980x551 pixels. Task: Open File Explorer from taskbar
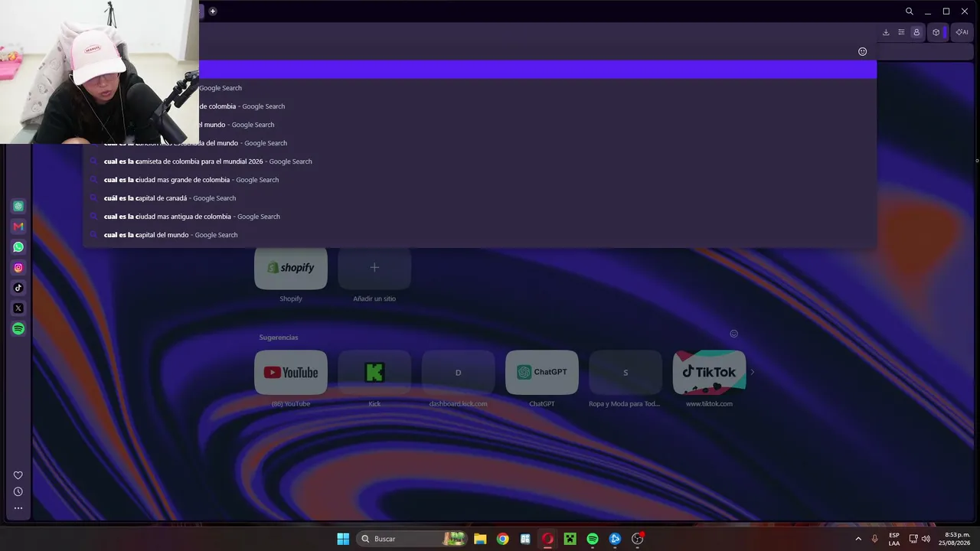[x=480, y=539]
